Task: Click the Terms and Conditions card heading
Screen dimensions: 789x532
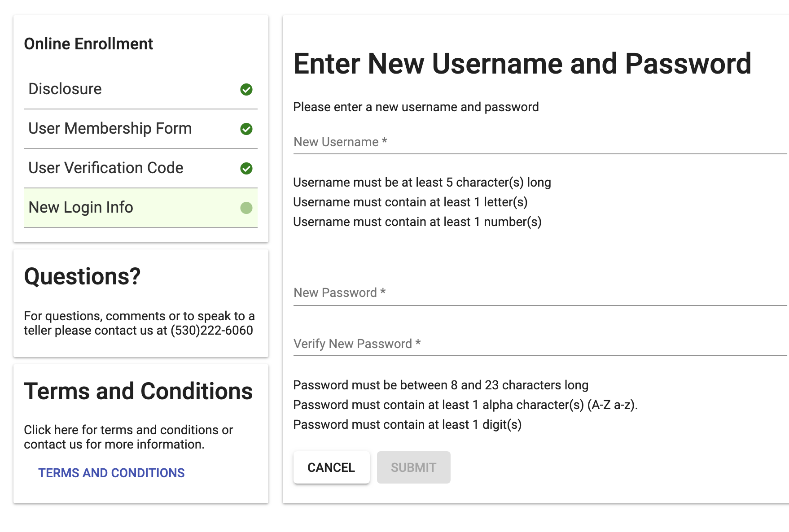Action: [138, 391]
